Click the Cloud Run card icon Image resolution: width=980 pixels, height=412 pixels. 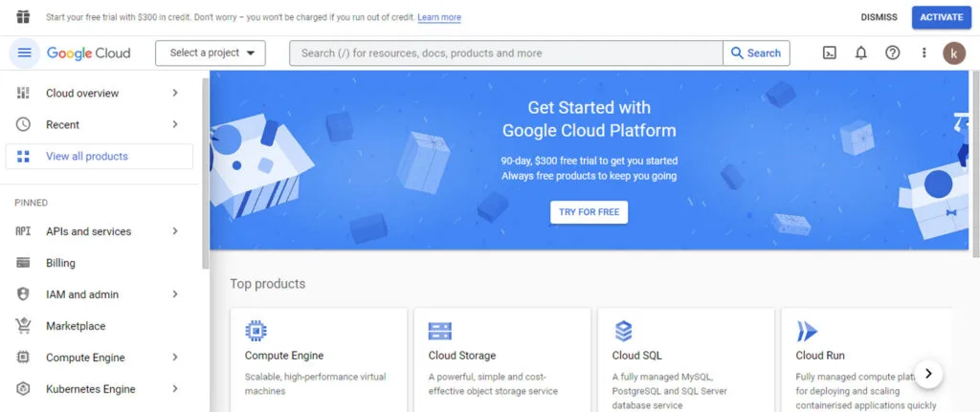coord(807,331)
